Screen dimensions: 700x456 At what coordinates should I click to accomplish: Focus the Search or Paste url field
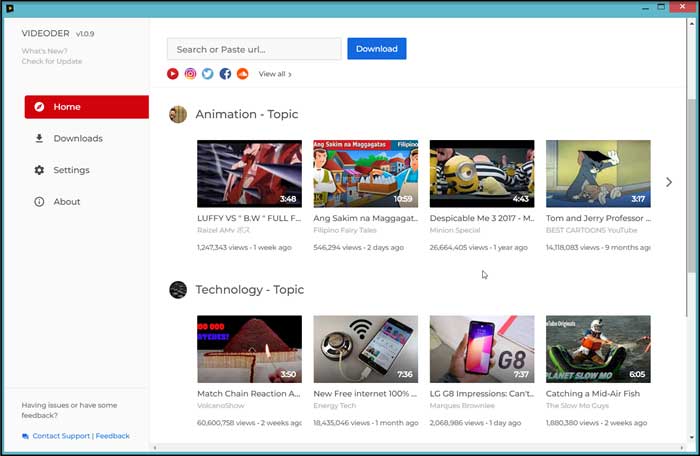[x=254, y=49]
